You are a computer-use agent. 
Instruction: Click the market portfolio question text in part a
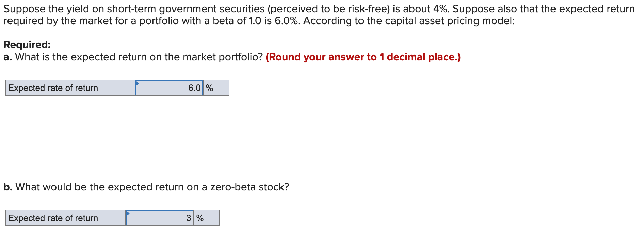tap(139, 57)
